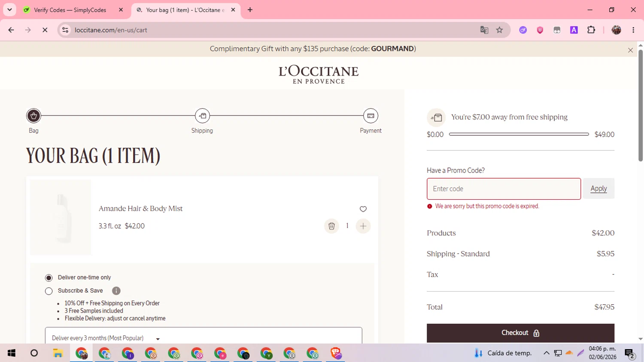Image resolution: width=644 pixels, height=362 pixels.
Task: Select the Your bag L'Occitane tab
Action: click(x=185, y=10)
